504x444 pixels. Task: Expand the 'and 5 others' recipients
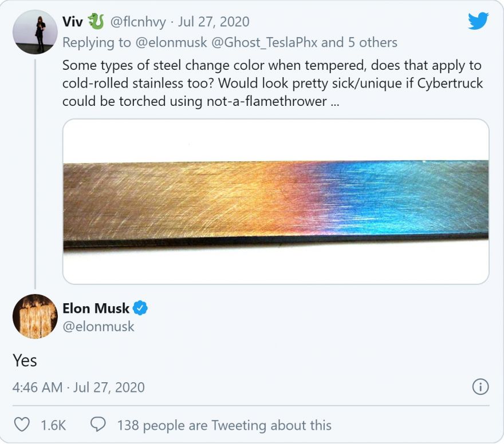(x=359, y=42)
